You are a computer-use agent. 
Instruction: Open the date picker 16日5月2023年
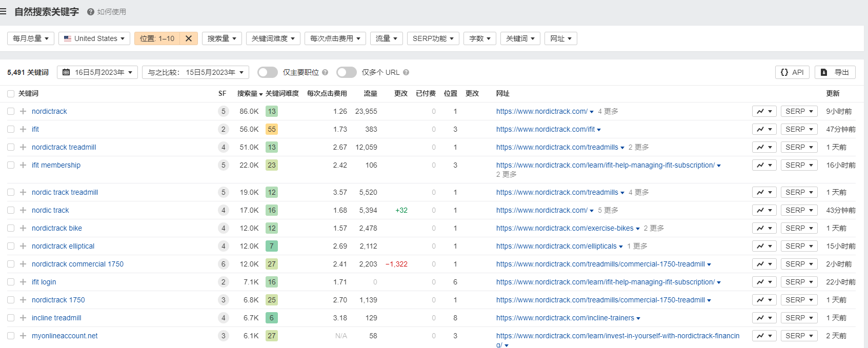pos(97,72)
